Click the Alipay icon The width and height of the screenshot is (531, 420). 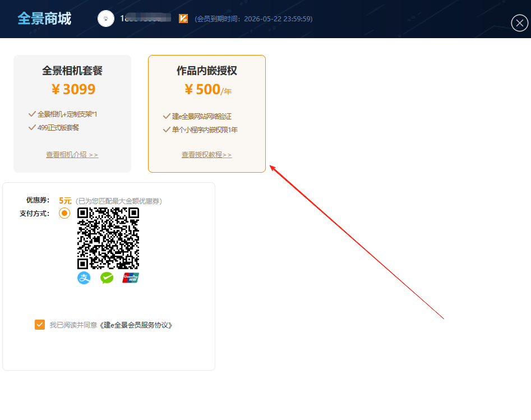(x=84, y=278)
